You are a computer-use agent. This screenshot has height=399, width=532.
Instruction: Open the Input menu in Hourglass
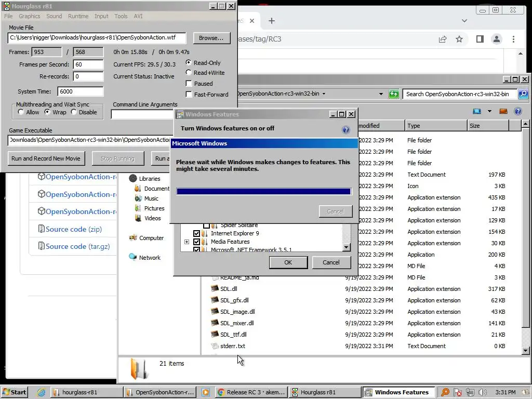click(x=101, y=16)
